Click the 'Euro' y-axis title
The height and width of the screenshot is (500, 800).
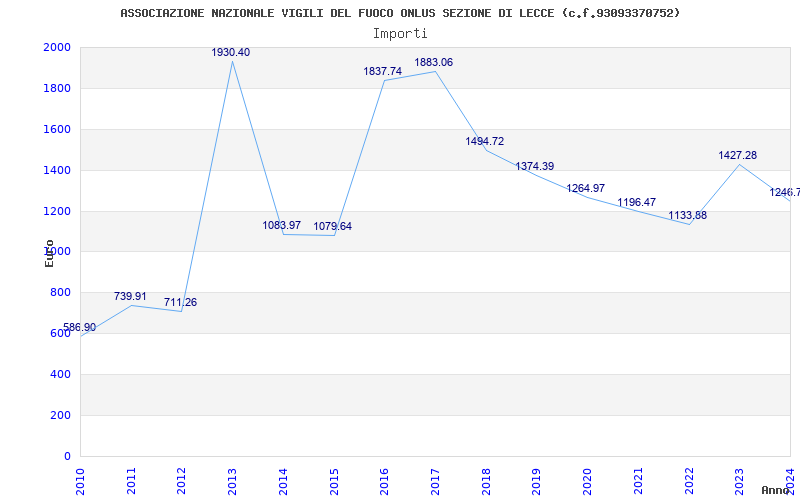click(49, 253)
